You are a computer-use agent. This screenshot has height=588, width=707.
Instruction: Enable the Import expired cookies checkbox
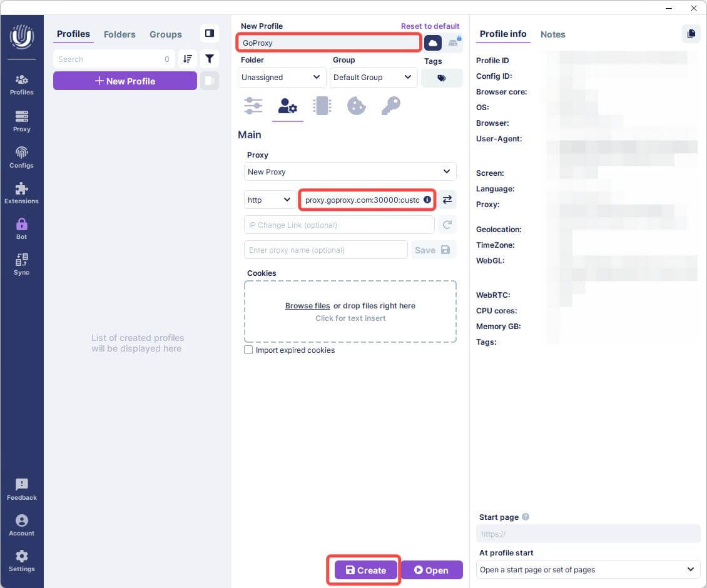click(x=248, y=350)
